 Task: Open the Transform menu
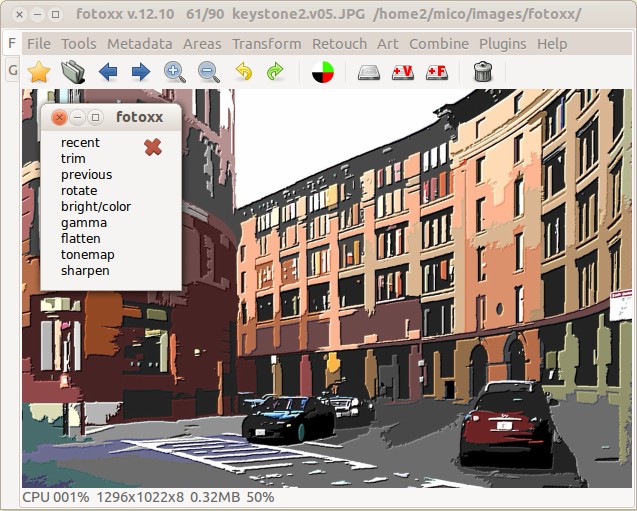tap(266, 44)
